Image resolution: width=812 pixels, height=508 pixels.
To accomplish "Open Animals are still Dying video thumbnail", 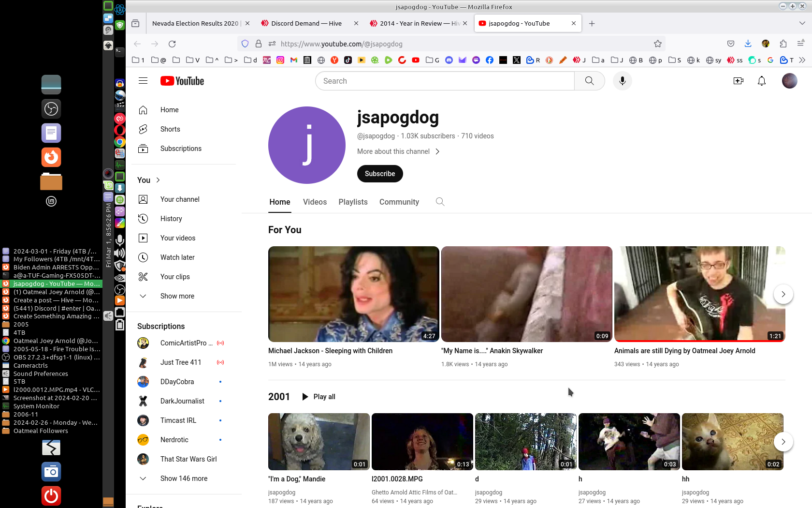I will tap(700, 294).
